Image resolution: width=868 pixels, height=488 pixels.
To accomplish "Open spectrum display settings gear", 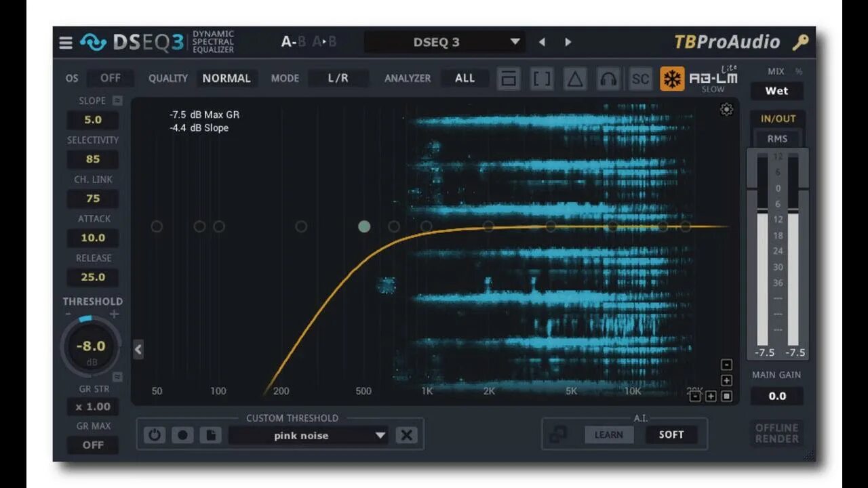I will (726, 110).
